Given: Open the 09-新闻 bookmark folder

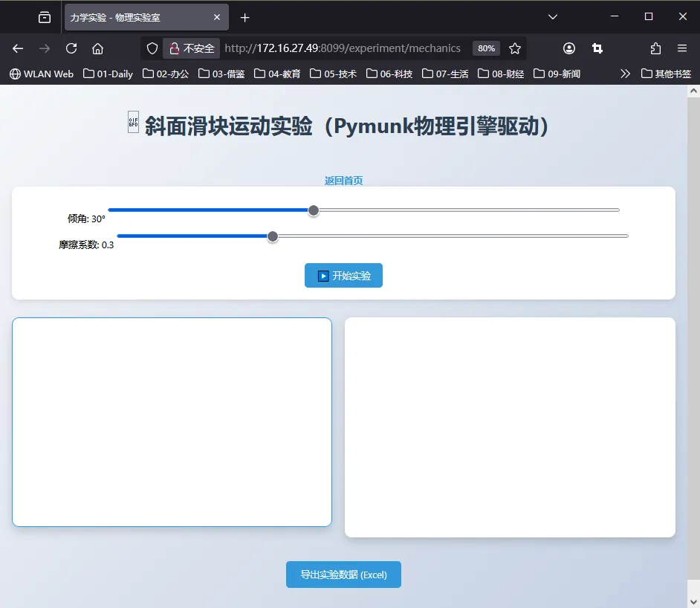Looking at the screenshot, I should [x=557, y=74].
